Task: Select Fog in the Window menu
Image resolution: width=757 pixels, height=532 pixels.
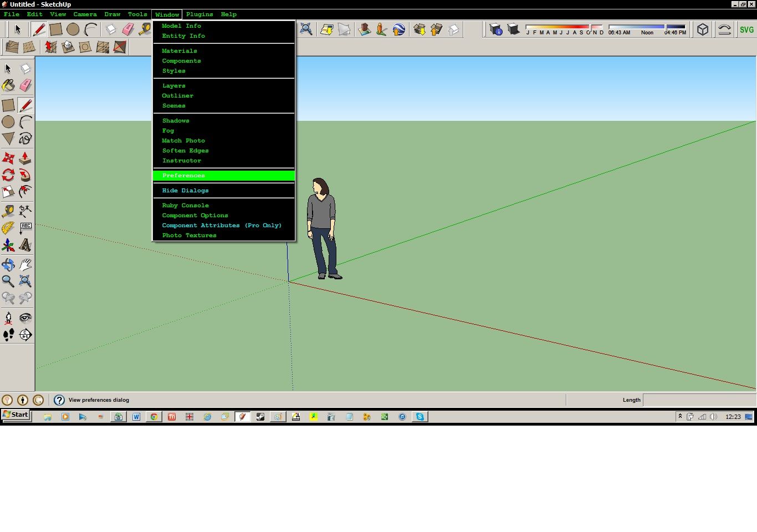Action: point(224,131)
